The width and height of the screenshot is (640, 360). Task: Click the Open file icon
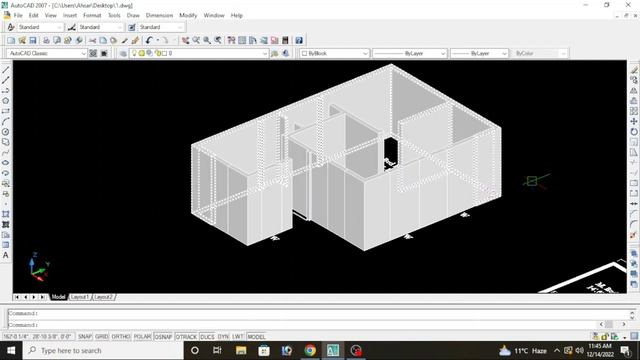coord(22,40)
